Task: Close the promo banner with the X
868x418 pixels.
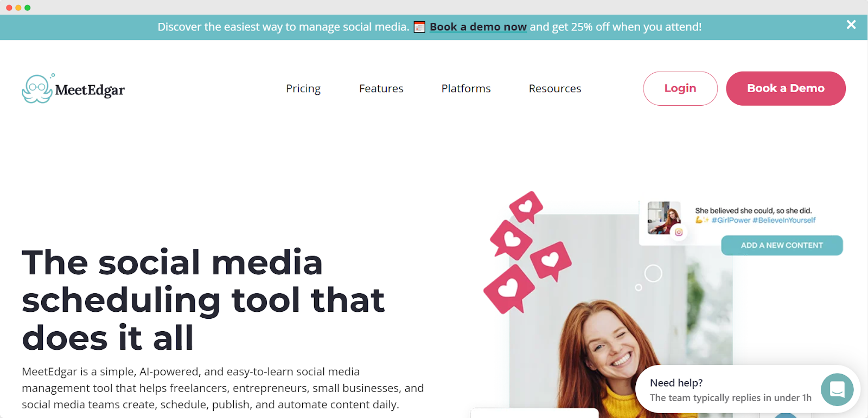Action: [x=851, y=24]
